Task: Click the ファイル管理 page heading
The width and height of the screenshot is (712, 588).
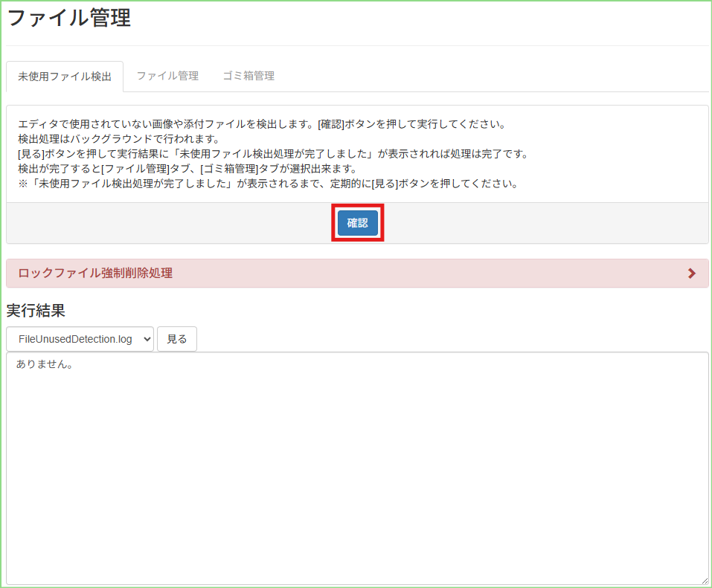Action: tap(69, 19)
